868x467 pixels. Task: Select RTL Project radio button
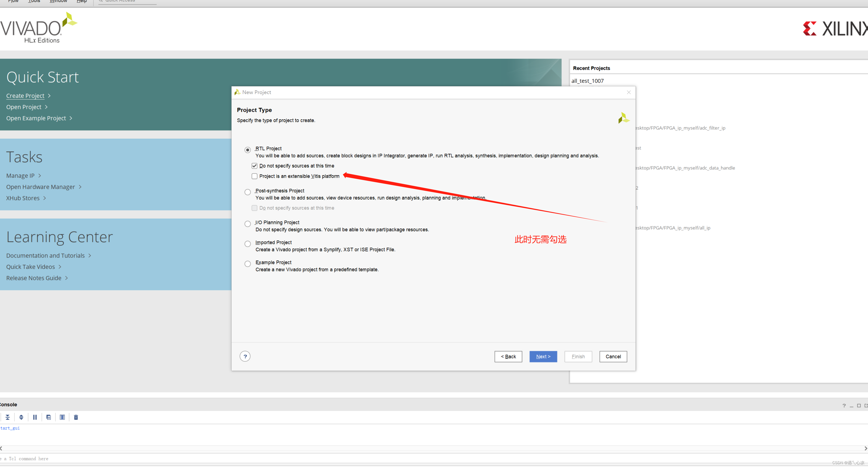pos(248,150)
